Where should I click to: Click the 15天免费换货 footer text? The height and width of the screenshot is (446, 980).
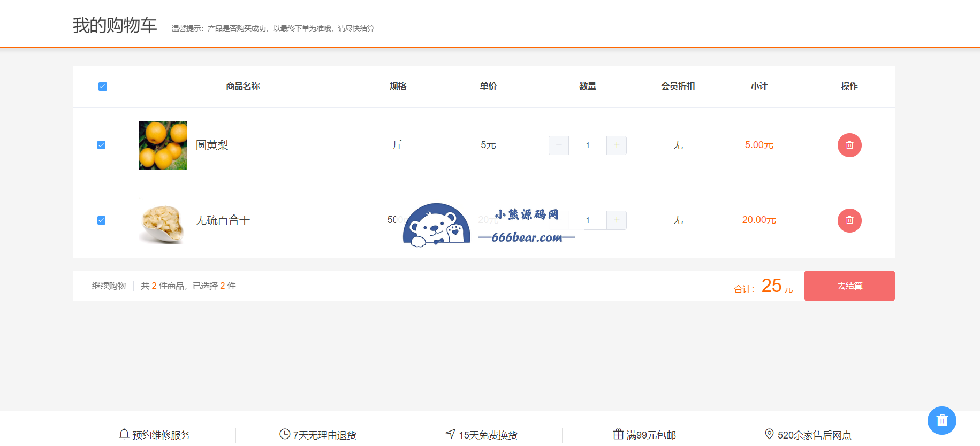(488, 435)
